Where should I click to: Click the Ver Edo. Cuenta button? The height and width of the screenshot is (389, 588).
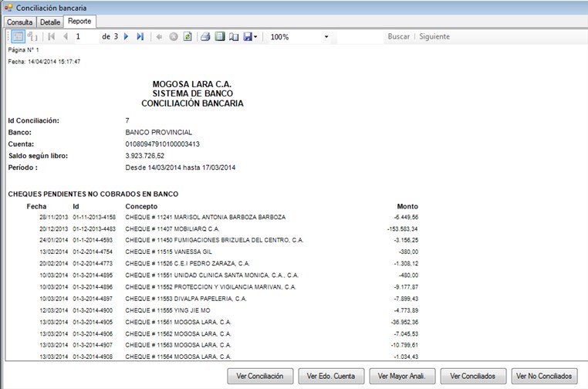click(331, 376)
